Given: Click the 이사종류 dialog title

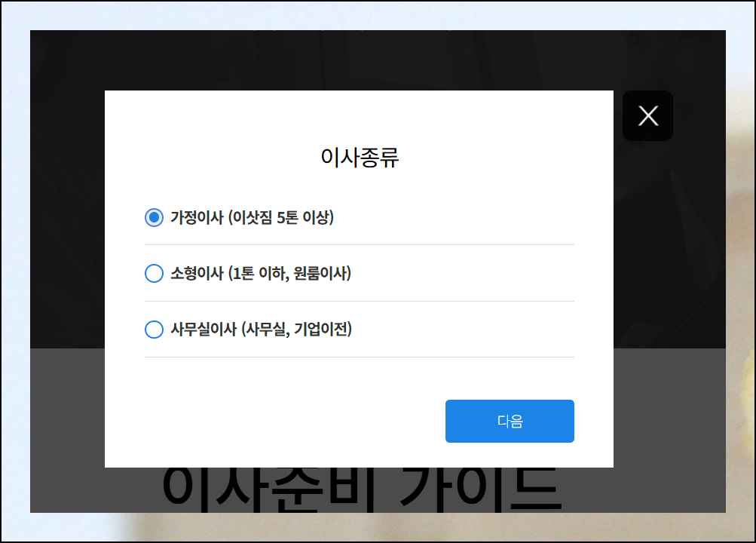Looking at the screenshot, I should click(x=360, y=157).
